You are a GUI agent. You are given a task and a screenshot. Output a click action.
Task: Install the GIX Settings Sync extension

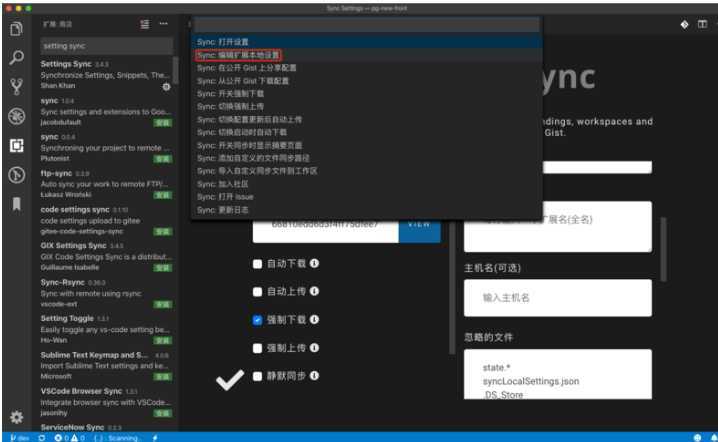(x=163, y=268)
